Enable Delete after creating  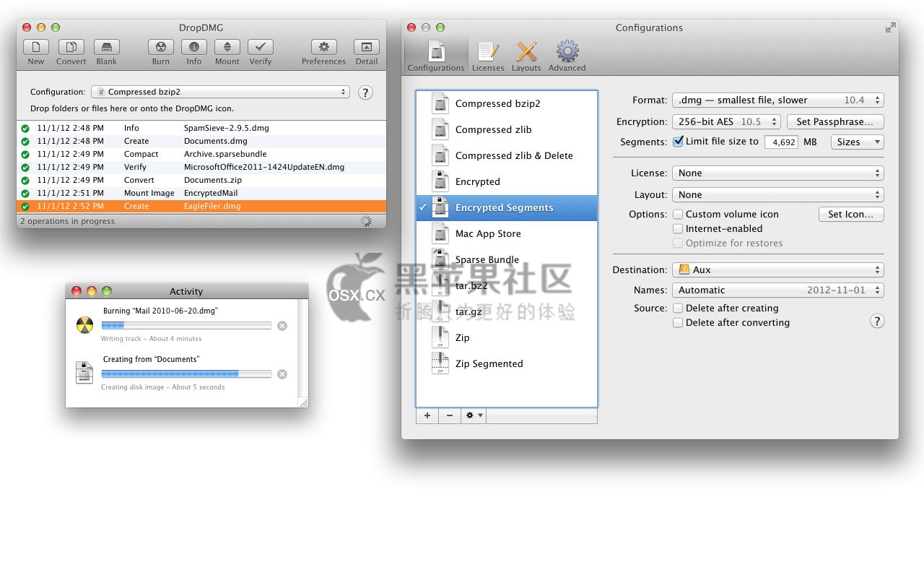[678, 309]
